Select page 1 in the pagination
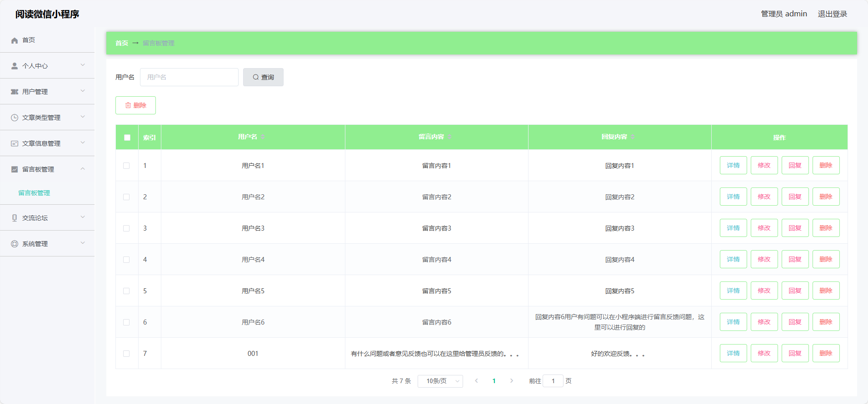This screenshot has height=404, width=868. pyautogui.click(x=494, y=381)
